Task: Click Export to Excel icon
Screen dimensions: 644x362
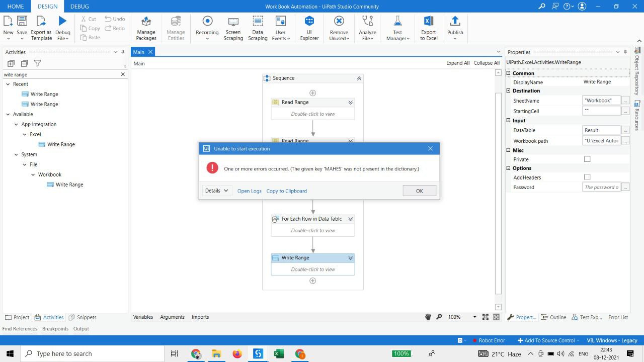Action: click(429, 21)
